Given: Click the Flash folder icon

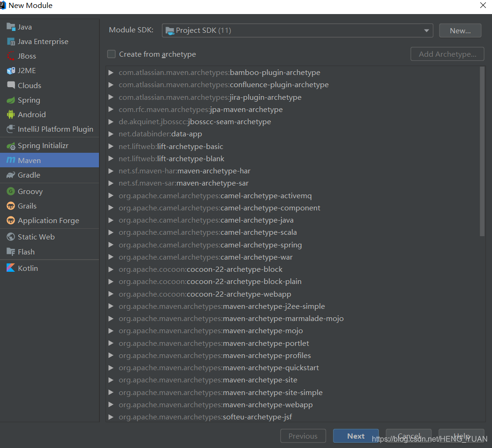Looking at the screenshot, I should pyautogui.click(x=11, y=252).
